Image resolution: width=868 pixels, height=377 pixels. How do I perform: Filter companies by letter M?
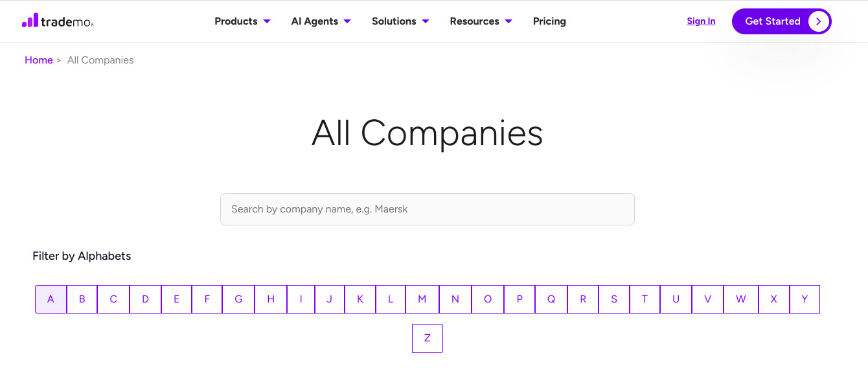click(x=422, y=299)
